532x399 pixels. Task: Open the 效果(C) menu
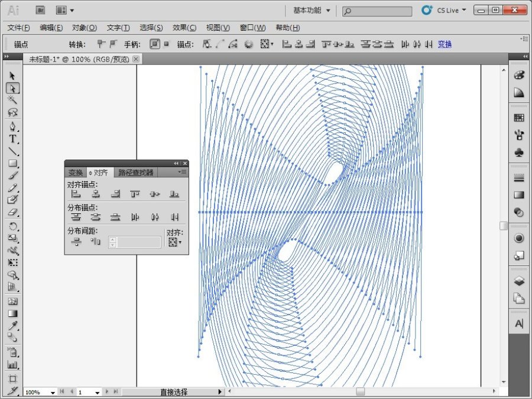[184, 27]
